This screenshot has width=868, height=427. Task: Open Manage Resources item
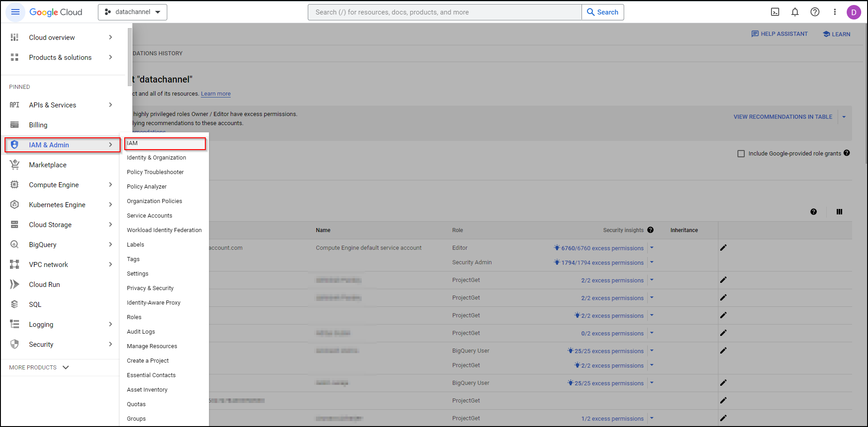(152, 346)
